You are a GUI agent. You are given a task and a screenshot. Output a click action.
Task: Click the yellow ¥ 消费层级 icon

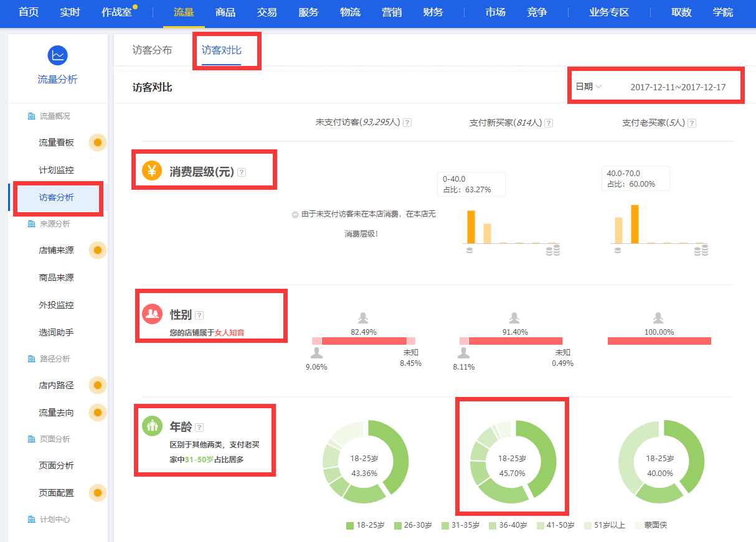152,171
